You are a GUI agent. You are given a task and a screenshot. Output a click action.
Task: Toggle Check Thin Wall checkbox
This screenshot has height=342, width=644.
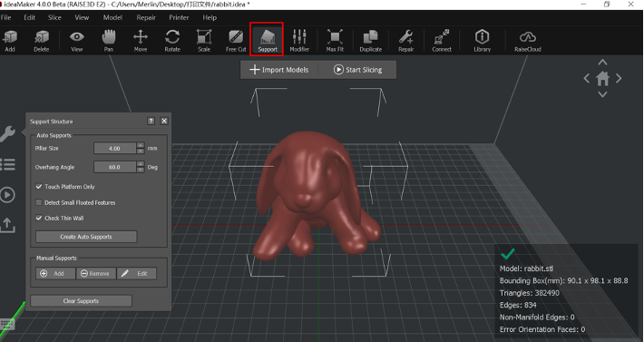tap(39, 218)
